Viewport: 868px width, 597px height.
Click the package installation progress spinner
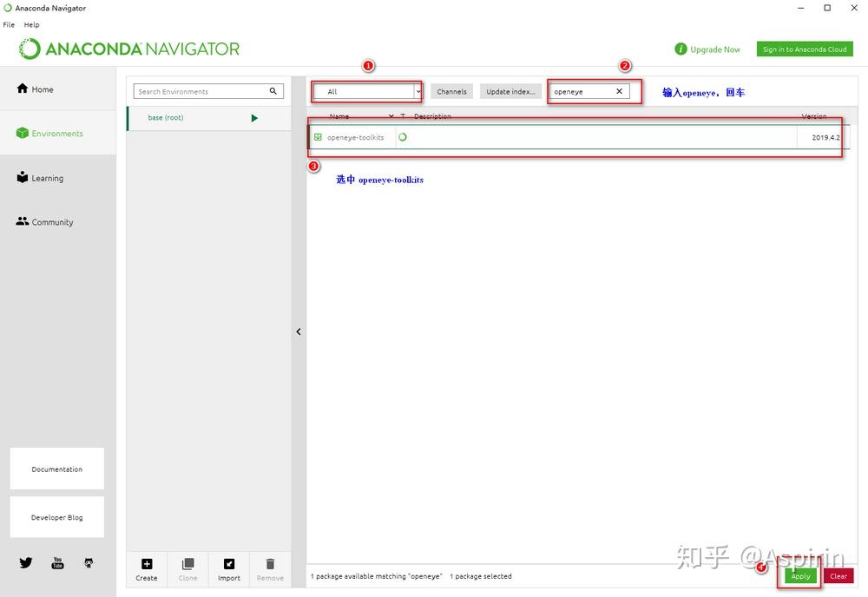(x=402, y=136)
